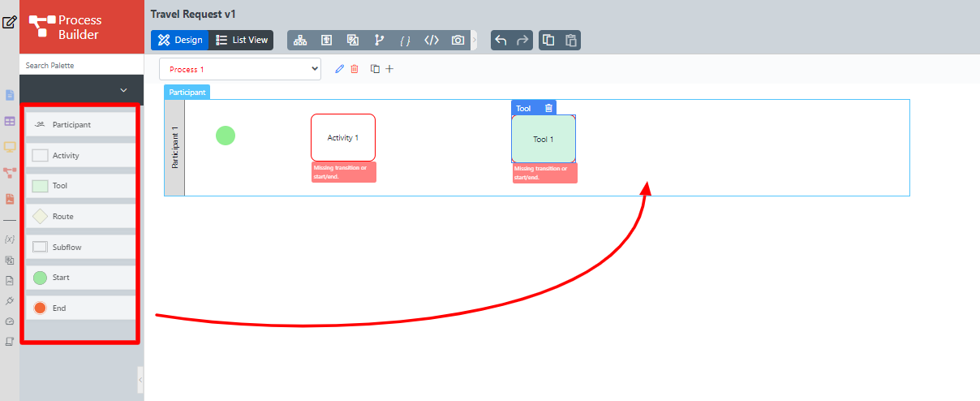Select the Subflow palette item
The height and width of the screenshot is (401, 980).
click(80, 247)
